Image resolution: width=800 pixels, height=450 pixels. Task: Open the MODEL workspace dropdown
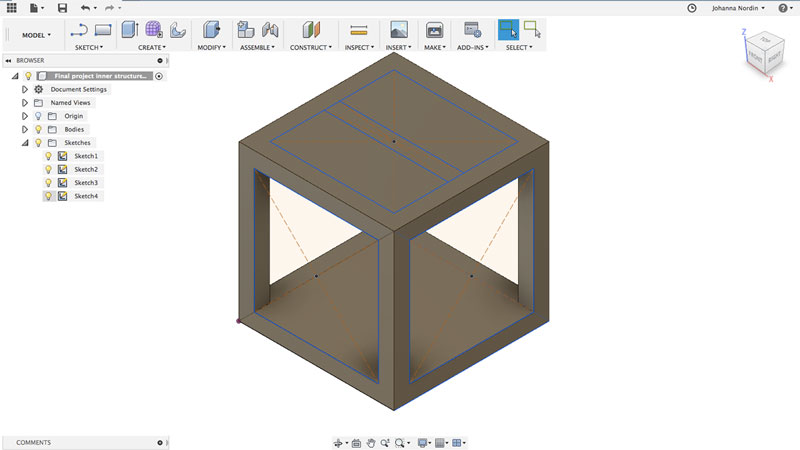click(x=36, y=35)
